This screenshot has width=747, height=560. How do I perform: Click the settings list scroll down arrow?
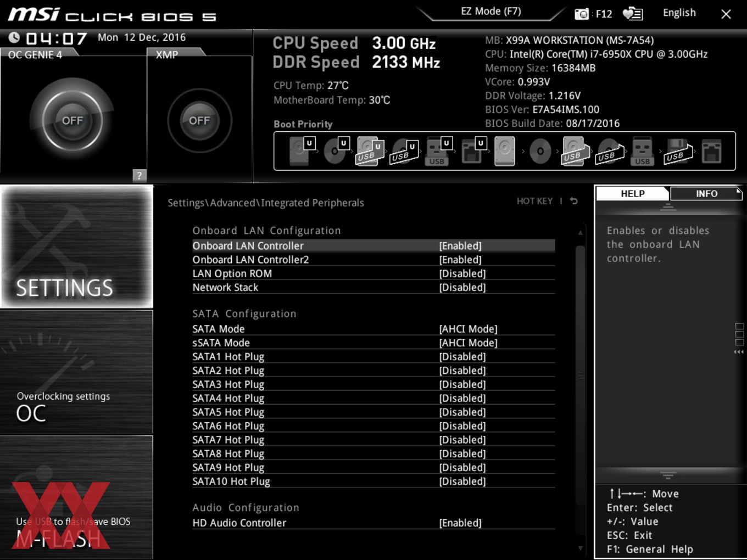(580, 548)
